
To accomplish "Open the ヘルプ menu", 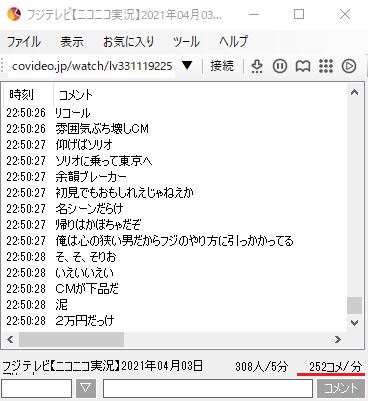I will (x=234, y=42).
